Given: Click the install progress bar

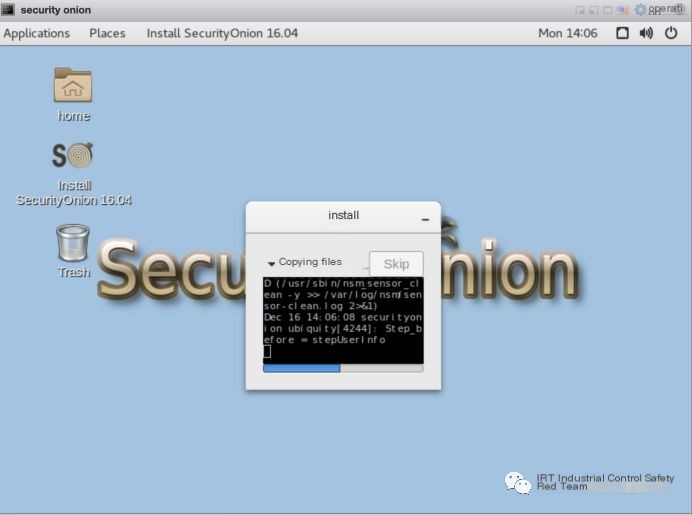Looking at the screenshot, I should pyautogui.click(x=343, y=368).
